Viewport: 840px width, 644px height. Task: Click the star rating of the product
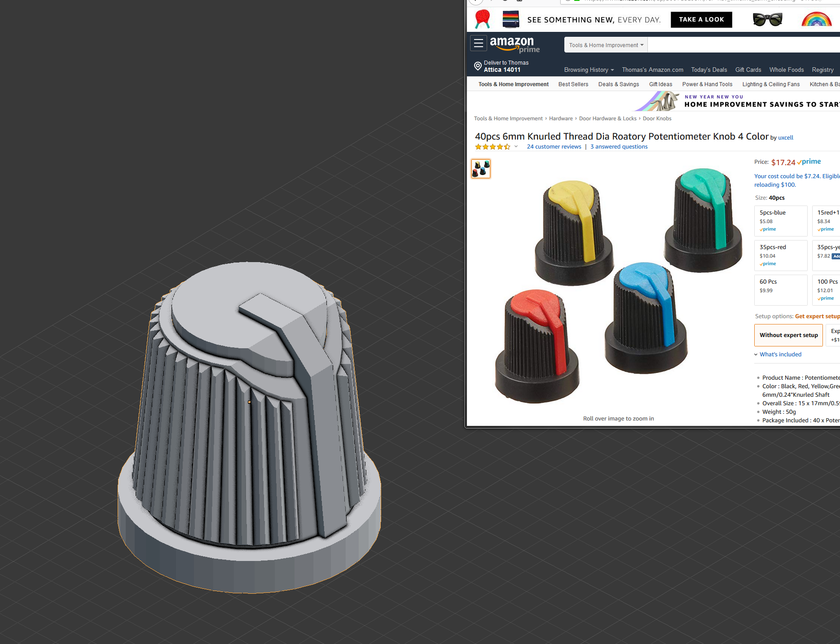click(x=493, y=147)
